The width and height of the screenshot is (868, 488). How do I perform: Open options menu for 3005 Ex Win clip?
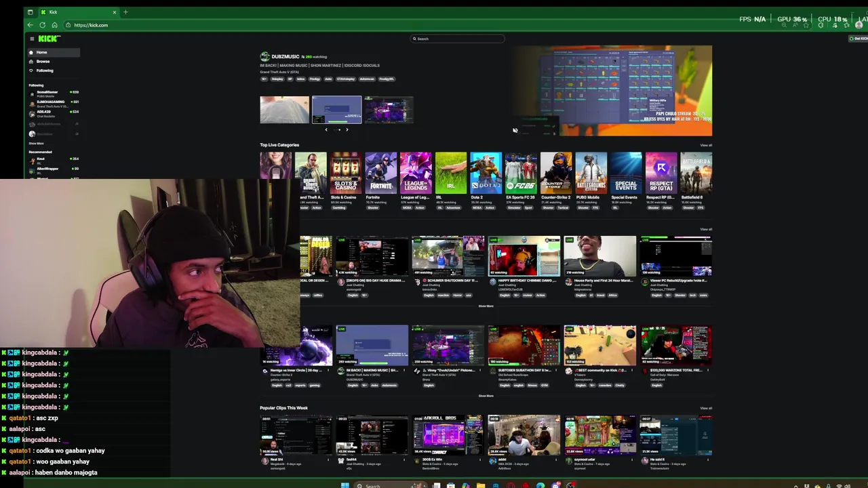[x=481, y=460]
